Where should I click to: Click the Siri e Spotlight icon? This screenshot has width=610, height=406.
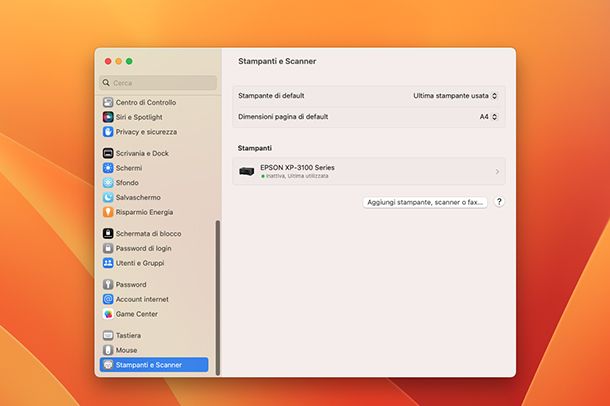(108, 117)
